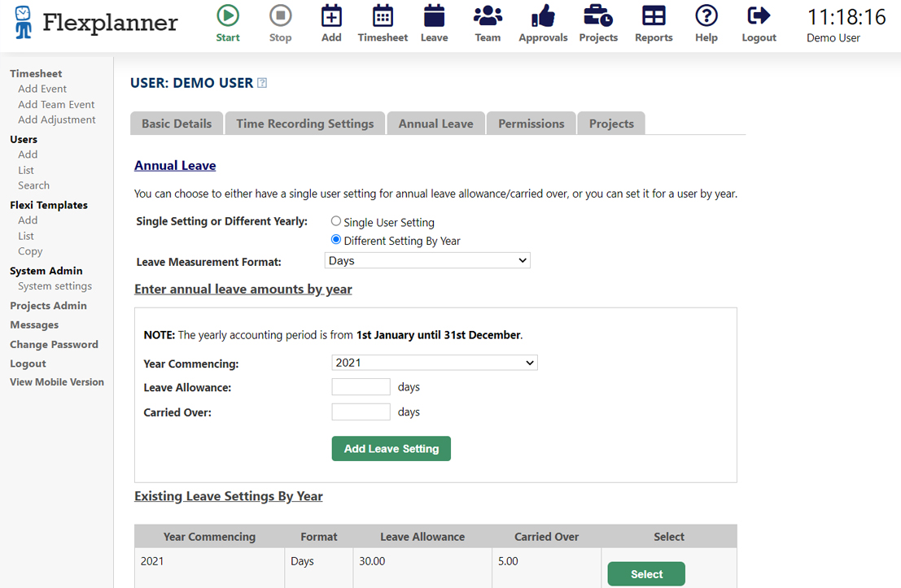Click List under Flexi Templates
The width and height of the screenshot is (901, 588).
point(26,236)
